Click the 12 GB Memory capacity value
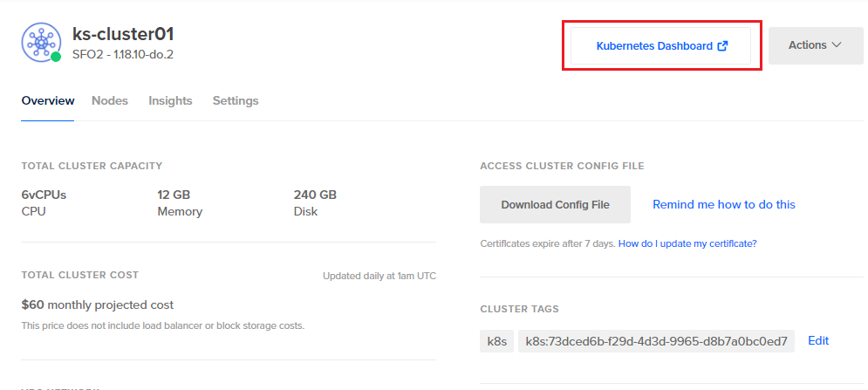This screenshot has width=868, height=390. pos(174,195)
